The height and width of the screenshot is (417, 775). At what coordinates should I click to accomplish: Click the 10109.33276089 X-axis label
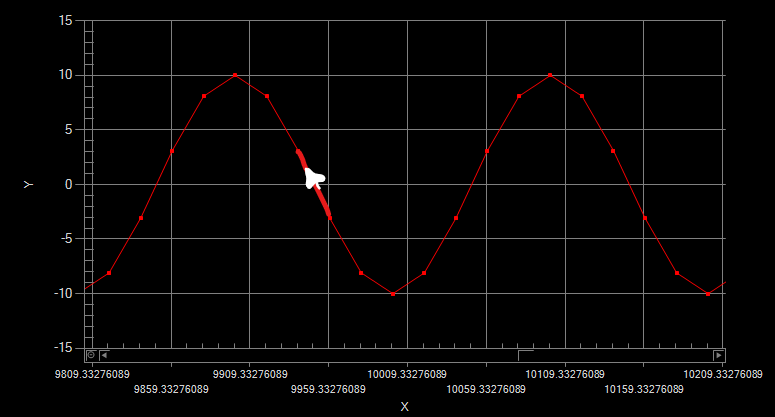[x=565, y=374]
